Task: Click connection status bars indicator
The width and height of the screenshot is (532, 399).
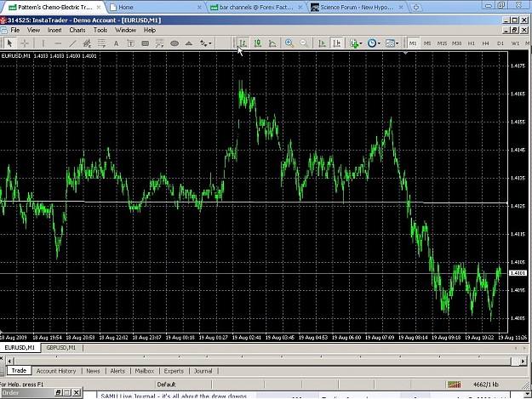Action: (x=455, y=385)
